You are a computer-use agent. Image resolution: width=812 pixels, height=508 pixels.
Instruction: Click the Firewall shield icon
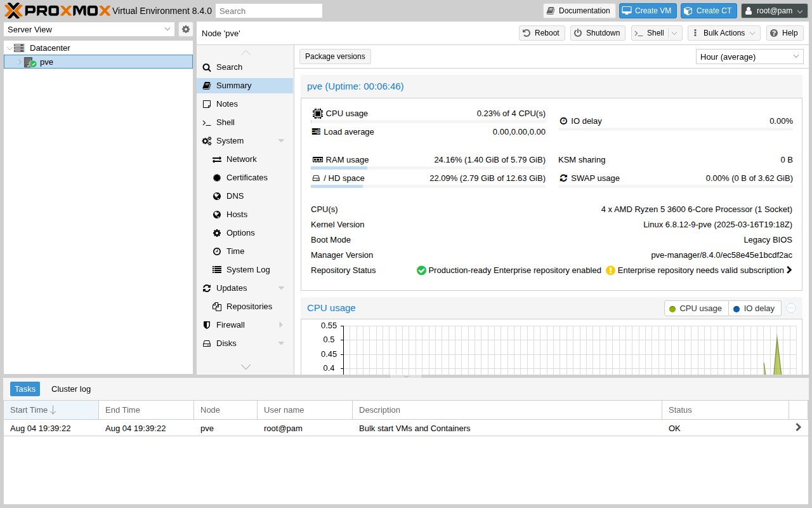pyautogui.click(x=207, y=325)
